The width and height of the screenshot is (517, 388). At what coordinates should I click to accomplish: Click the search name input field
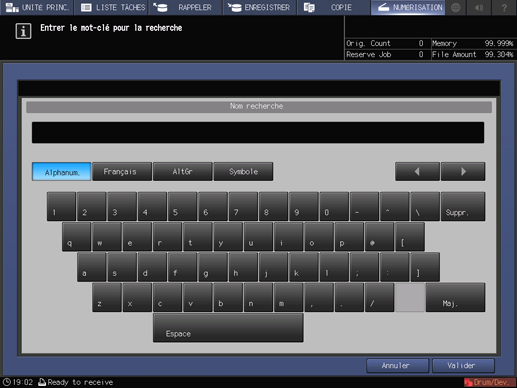click(x=258, y=132)
